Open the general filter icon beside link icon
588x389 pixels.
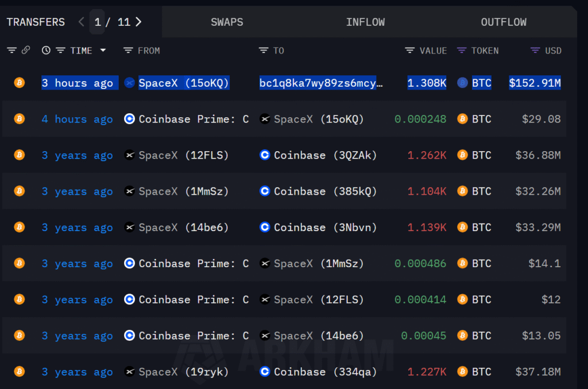point(11,50)
